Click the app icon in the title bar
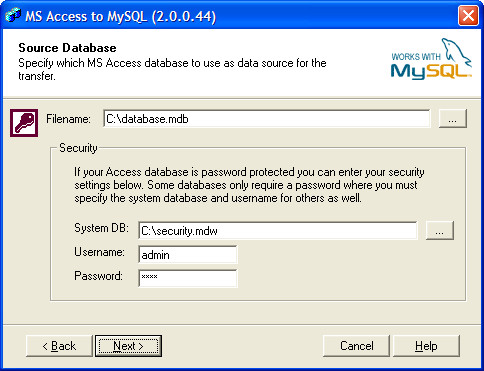The height and width of the screenshot is (371, 484). [13, 15]
